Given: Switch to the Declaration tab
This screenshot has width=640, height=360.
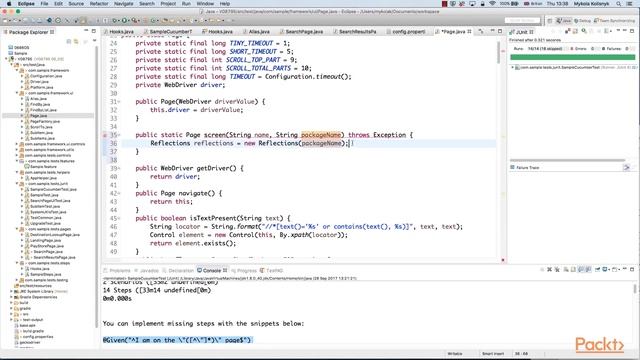Looking at the screenshot, I should coord(178,271).
